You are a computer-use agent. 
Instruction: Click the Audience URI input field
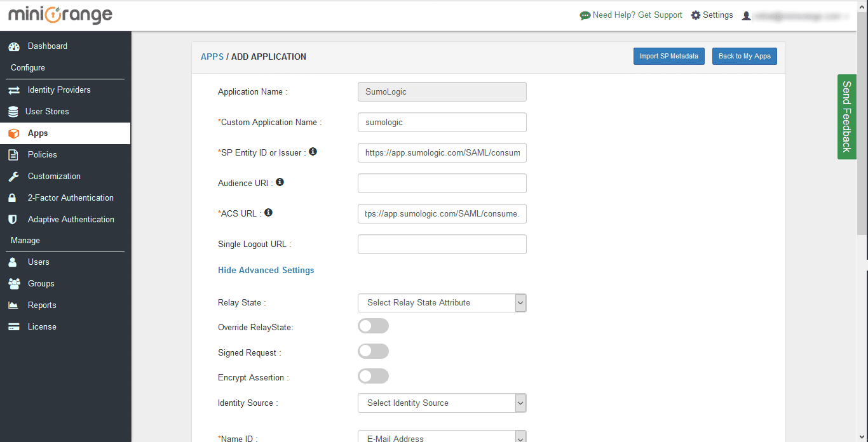[x=442, y=184]
